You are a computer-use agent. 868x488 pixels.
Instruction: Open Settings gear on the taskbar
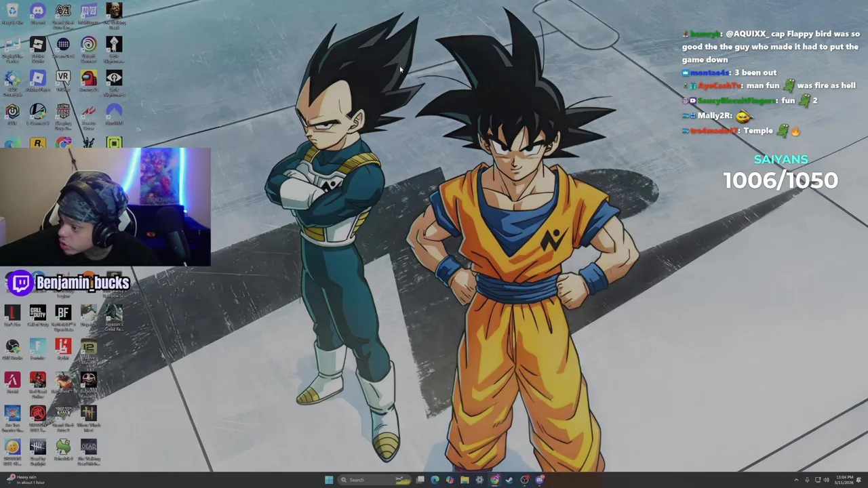pyautogui.click(x=479, y=480)
